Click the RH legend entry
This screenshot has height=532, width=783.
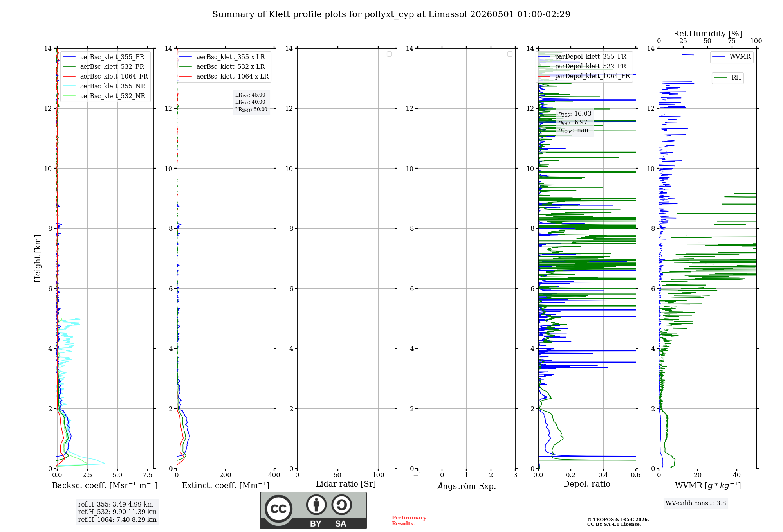[727, 78]
